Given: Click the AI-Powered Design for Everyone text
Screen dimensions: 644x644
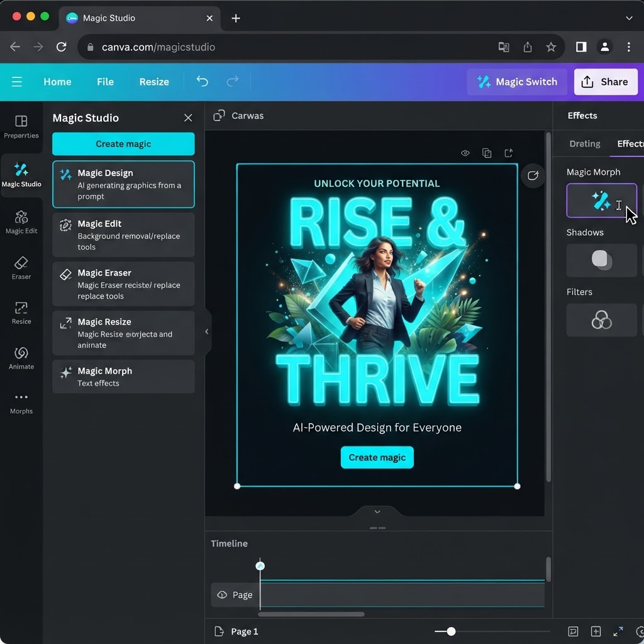Looking at the screenshot, I should 377,428.
